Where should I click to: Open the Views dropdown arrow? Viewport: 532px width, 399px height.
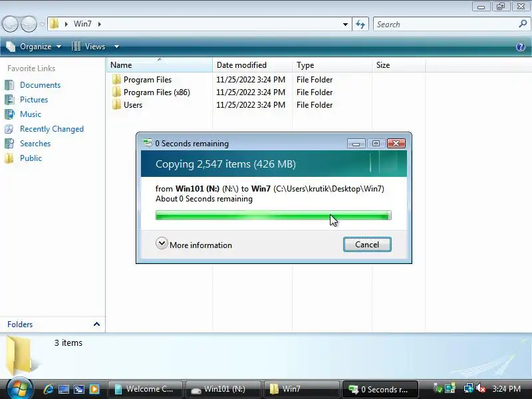coord(116,47)
